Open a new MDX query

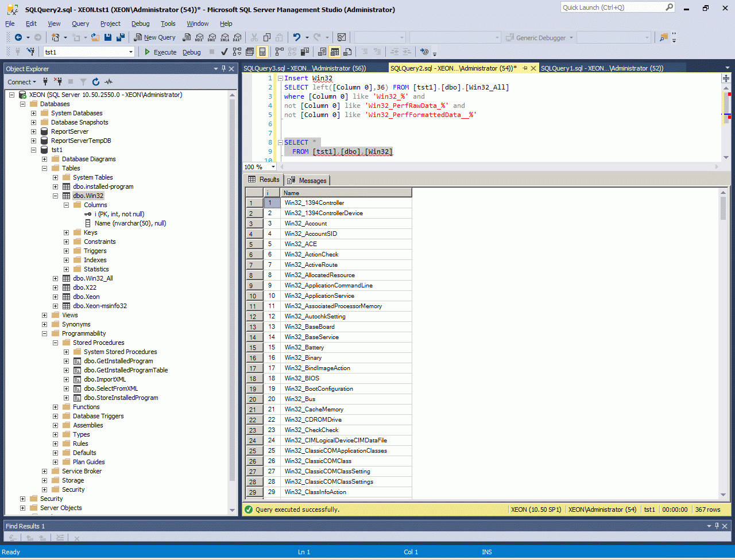tap(199, 37)
